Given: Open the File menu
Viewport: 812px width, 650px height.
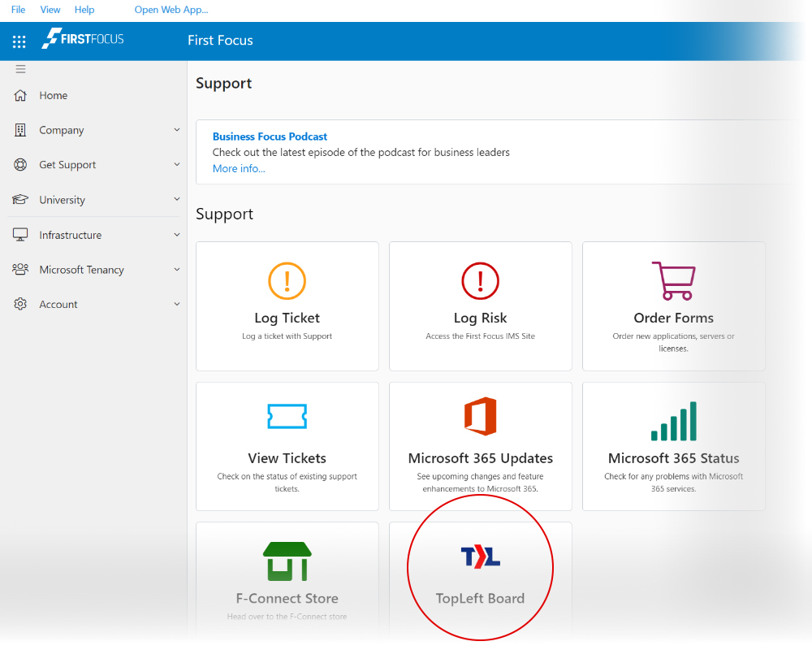Looking at the screenshot, I should click(x=18, y=10).
